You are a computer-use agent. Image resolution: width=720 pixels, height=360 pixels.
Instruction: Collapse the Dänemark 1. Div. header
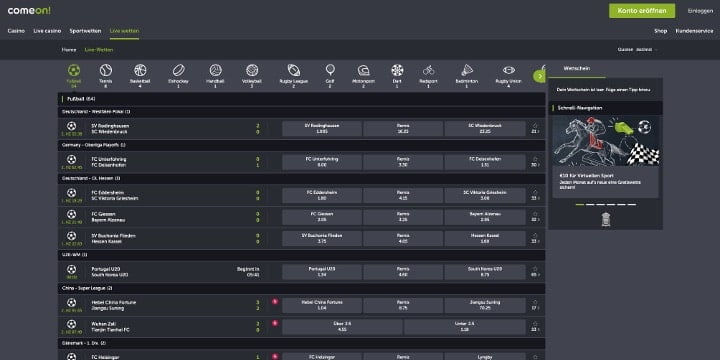point(302,343)
